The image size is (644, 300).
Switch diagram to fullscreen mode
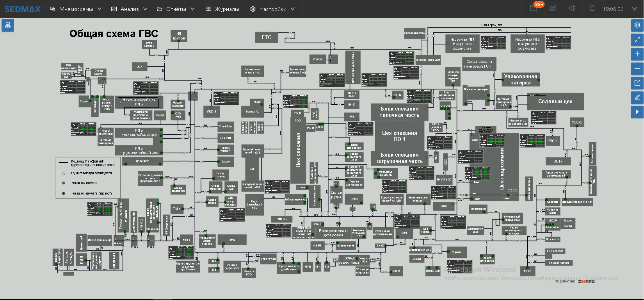click(637, 39)
